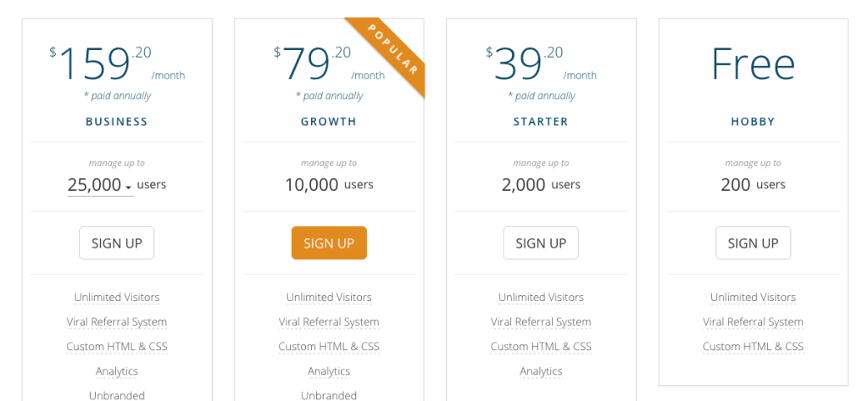Select the Growth plan title text
The image size is (868, 401).
pos(329,122)
